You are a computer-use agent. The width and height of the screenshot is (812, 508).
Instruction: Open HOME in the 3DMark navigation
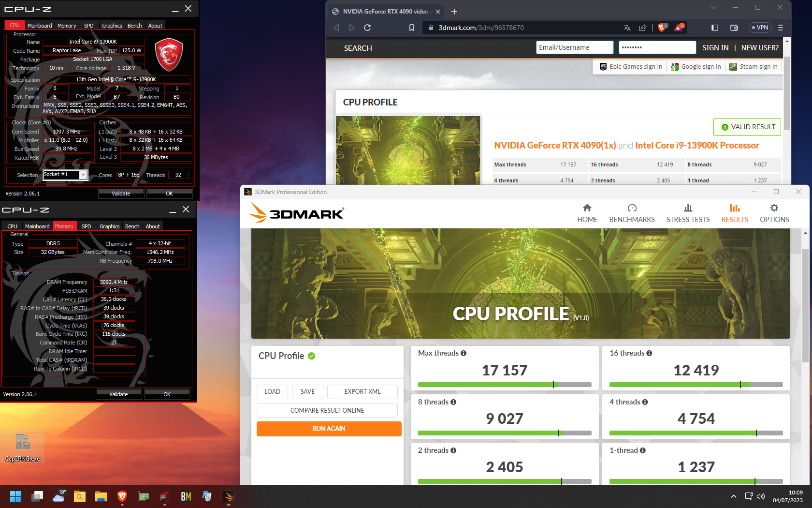tap(587, 213)
